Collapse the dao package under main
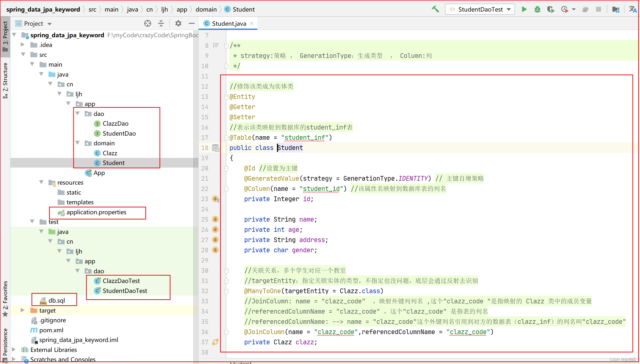Image resolution: width=640 pixels, height=364 pixels. tap(78, 114)
